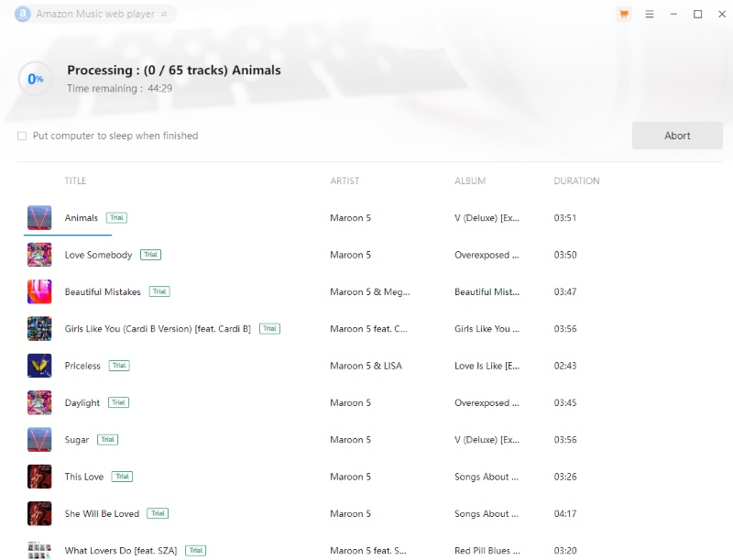Select the She Will Be Loved track title
The width and height of the screenshot is (733, 560).
click(x=102, y=513)
